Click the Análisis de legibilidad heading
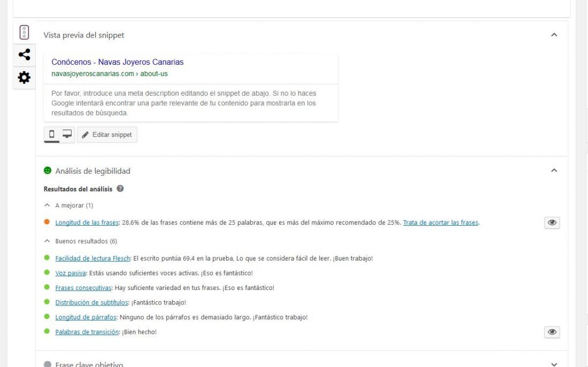Image resolution: width=588 pixels, height=367 pixels. tap(92, 171)
